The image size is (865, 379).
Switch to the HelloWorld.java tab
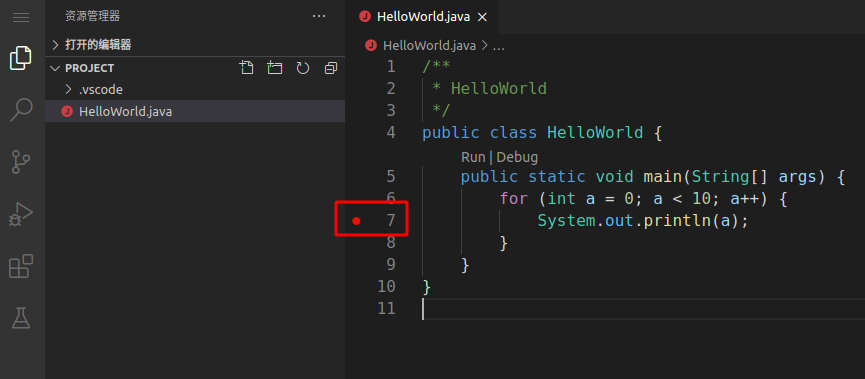click(423, 17)
